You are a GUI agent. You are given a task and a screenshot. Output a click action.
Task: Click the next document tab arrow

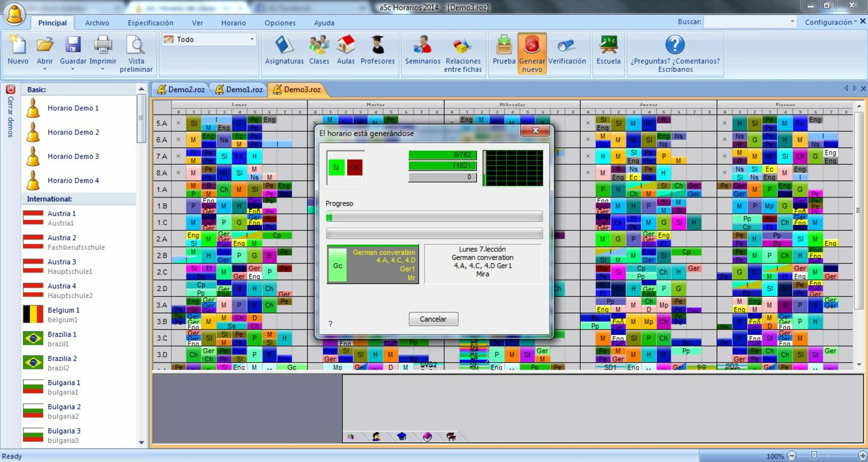(x=855, y=88)
